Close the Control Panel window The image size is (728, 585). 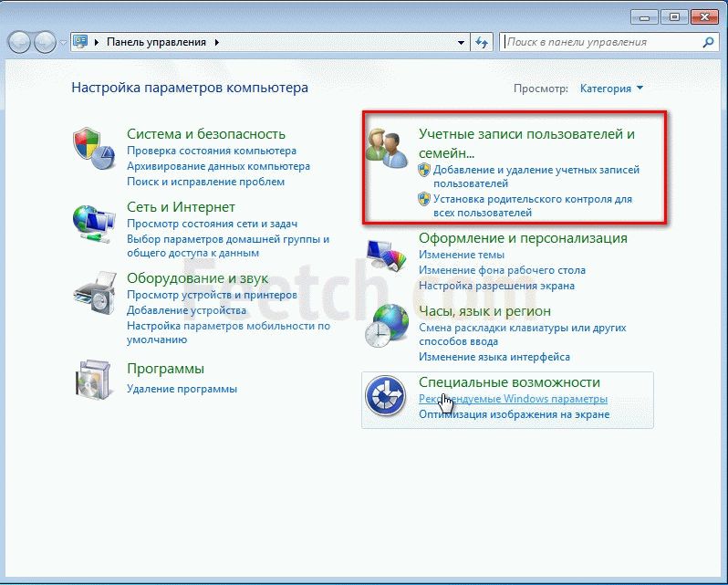(x=704, y=17)
